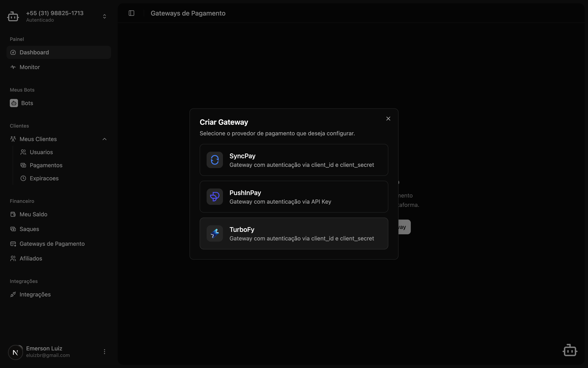Screen dimensions: 588x368
Task: Close the Criar Gateway dialog
Action: pos(388,119)
